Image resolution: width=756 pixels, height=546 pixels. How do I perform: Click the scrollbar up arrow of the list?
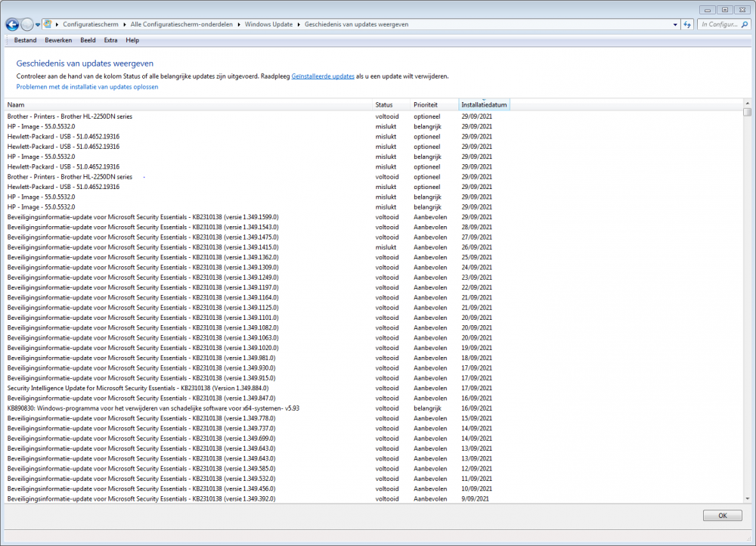(747, 103)
